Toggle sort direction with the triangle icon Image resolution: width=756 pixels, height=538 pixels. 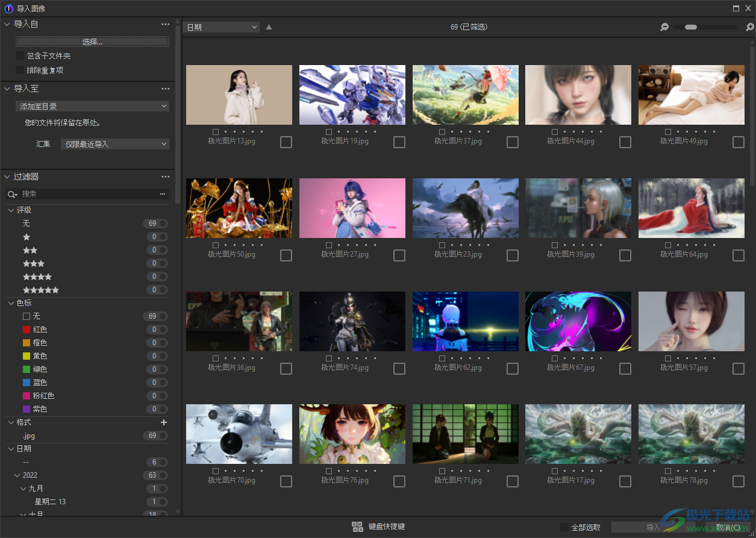pyautogui.click(x=269, y=27)
